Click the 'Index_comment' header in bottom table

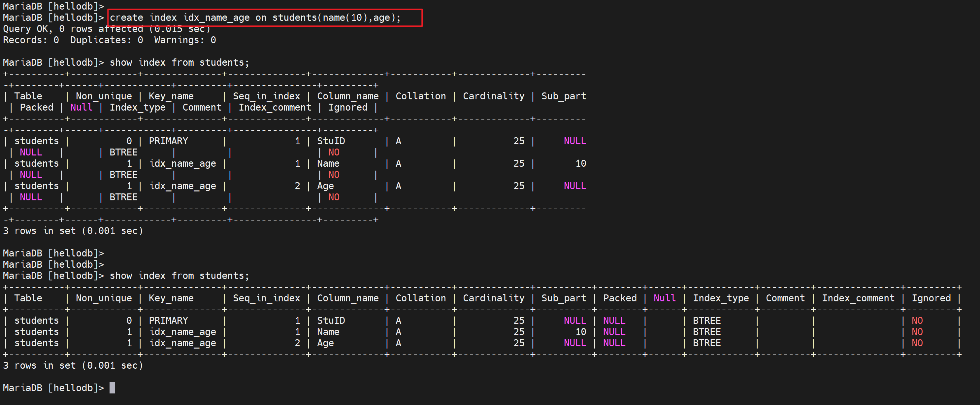coord(858,298)
